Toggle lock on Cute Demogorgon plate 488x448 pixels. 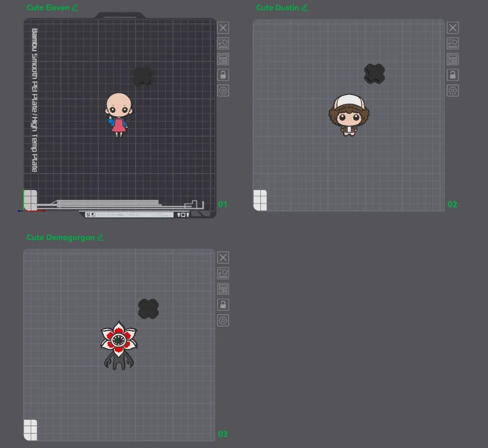click(223, 304)
